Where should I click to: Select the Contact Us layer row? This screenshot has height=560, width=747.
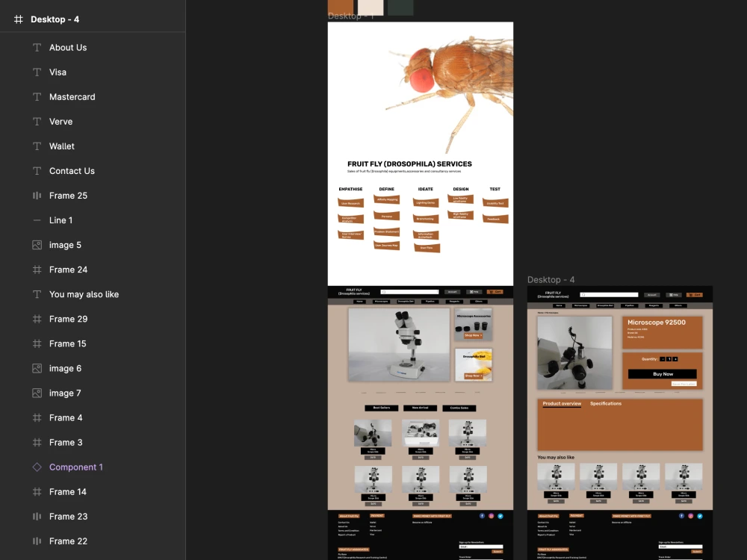(x=93, y=171)
